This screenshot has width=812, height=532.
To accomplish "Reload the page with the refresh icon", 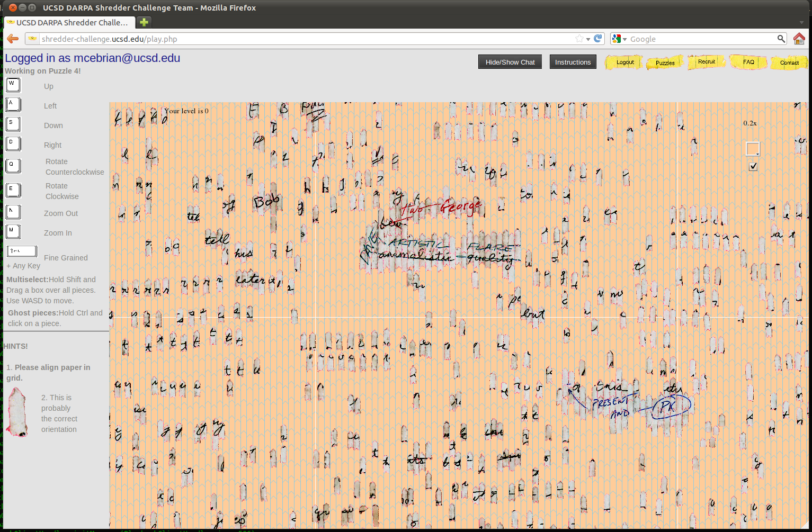I will pyautogui.click(x=598, y=39).
